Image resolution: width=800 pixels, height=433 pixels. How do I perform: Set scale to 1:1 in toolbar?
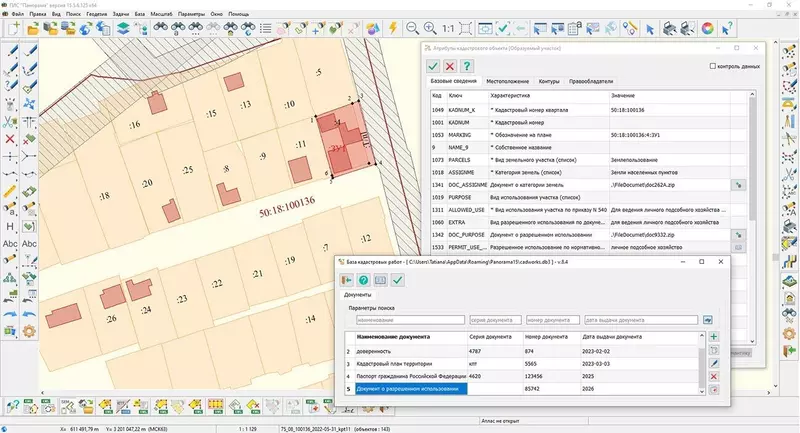[x=448, y=29]
